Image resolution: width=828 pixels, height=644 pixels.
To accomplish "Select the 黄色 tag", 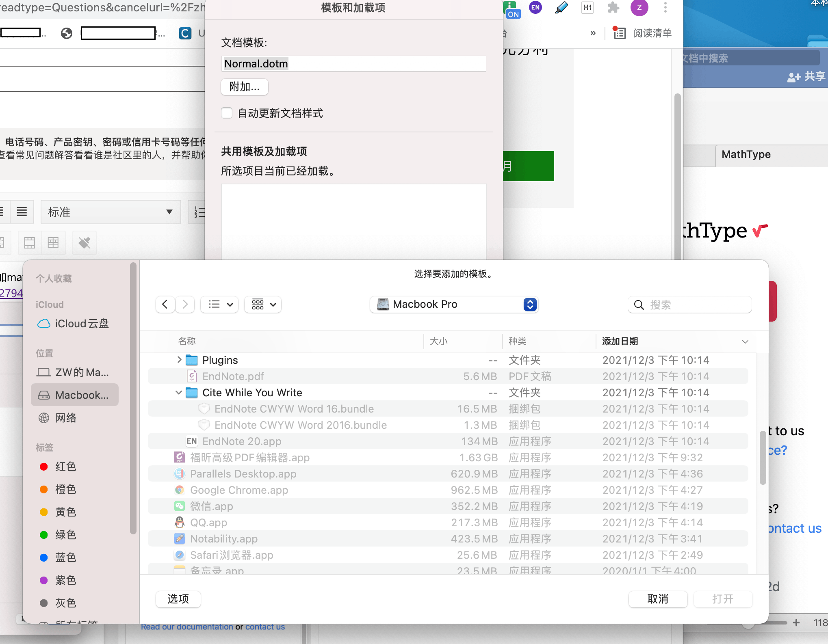I will tap(75, 512).
